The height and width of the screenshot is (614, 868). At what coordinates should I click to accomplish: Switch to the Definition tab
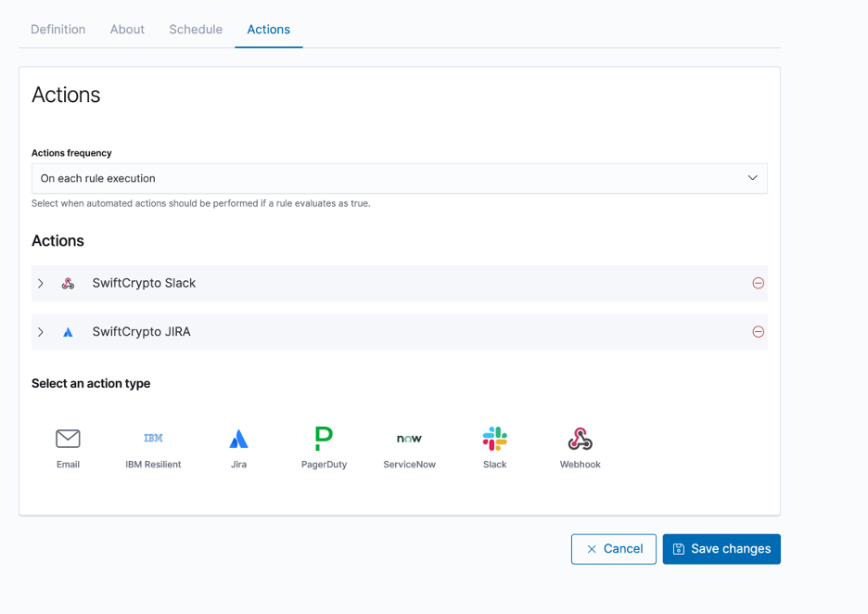pos(58,30)
